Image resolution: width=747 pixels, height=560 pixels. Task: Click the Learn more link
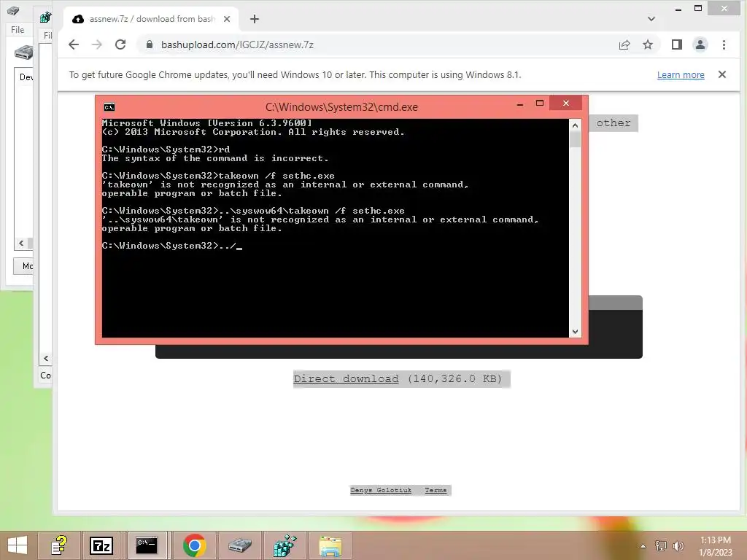point(681,75)
